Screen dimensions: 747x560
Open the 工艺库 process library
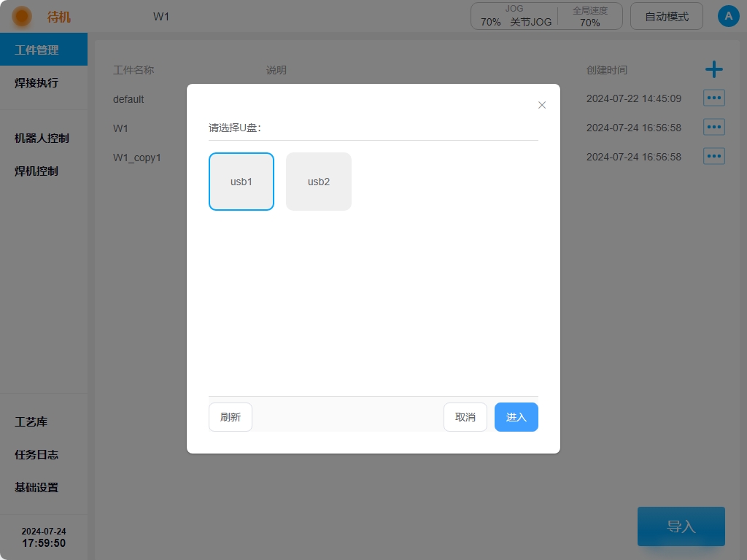31,421
